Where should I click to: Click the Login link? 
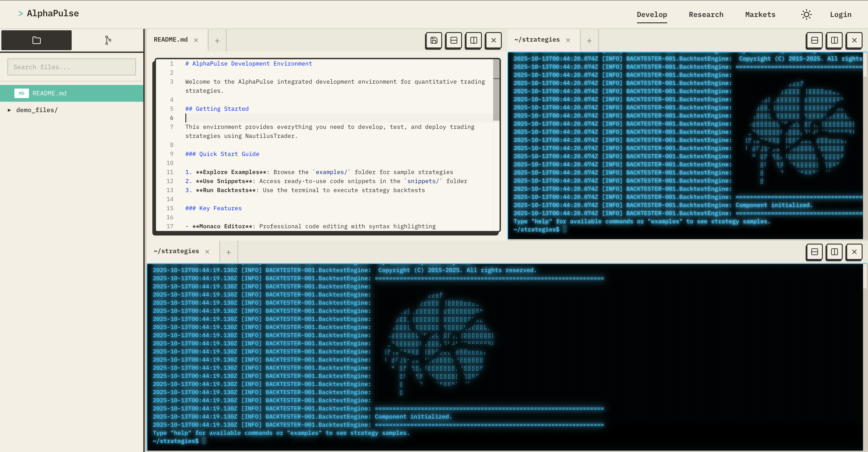(x=840, y=14)
